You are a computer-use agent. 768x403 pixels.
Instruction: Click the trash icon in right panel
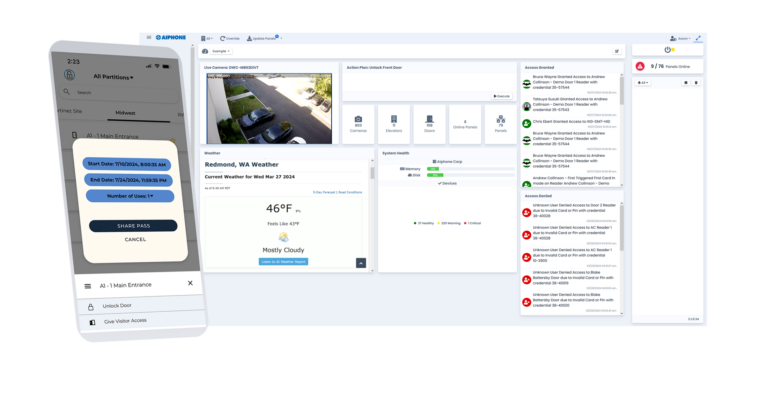click(x=696, y=83)
